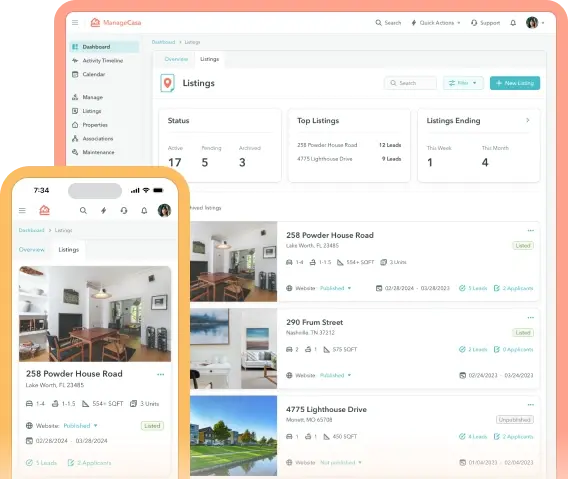Open the mobile user avatar

(x=164, y=211)
